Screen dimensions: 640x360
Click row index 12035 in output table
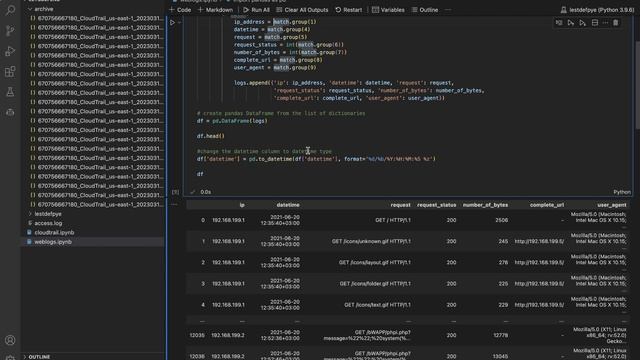(197, 336)
